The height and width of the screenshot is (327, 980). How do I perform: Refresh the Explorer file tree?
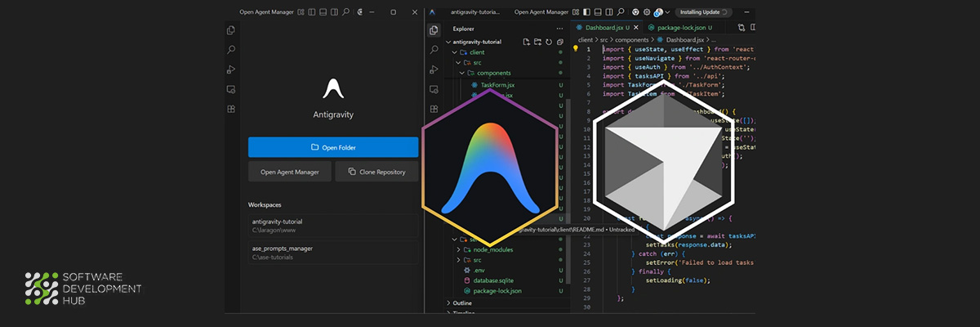(549, 42)
